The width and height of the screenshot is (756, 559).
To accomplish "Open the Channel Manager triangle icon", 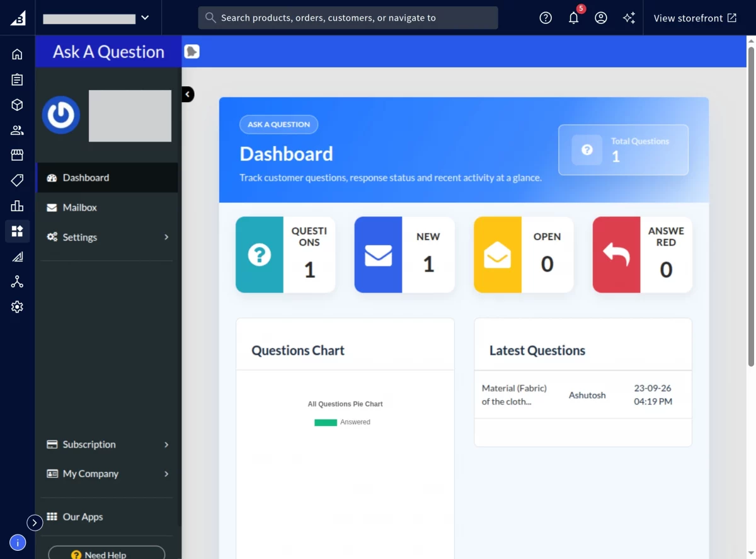I will coord(17,256).
